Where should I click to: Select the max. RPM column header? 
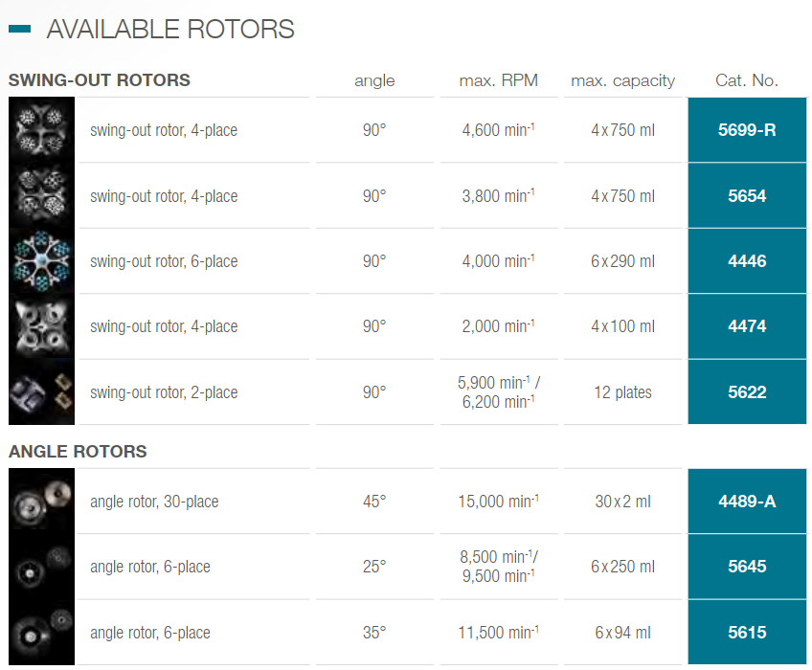click(x=499, y=80)
